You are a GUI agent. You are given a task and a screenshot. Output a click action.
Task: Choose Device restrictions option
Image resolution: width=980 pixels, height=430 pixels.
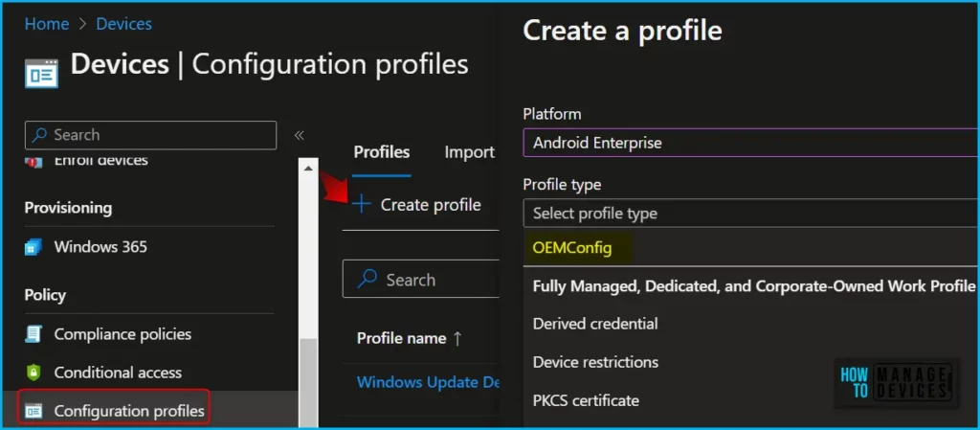click(595, 362)
